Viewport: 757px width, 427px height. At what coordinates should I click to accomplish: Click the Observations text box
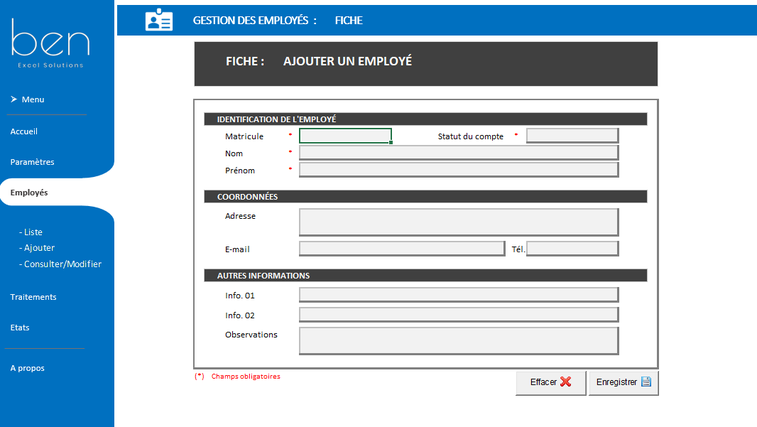pyautogui.click(x=459, y=341)
